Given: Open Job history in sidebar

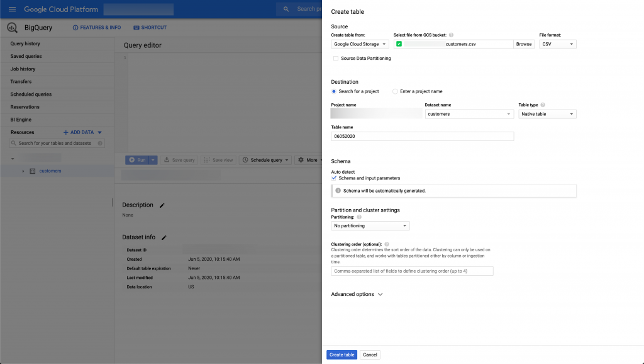Looking at the screenshot, I should (x=23, y=69).
